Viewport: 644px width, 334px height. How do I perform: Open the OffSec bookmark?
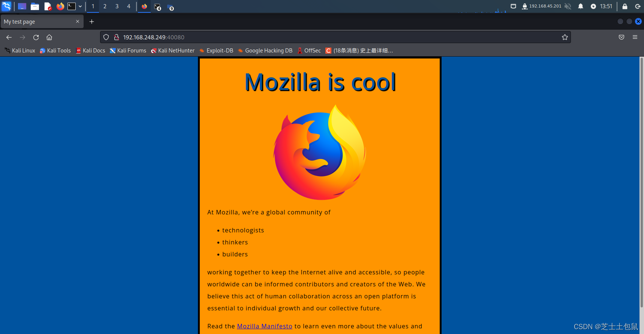point(309,51)
